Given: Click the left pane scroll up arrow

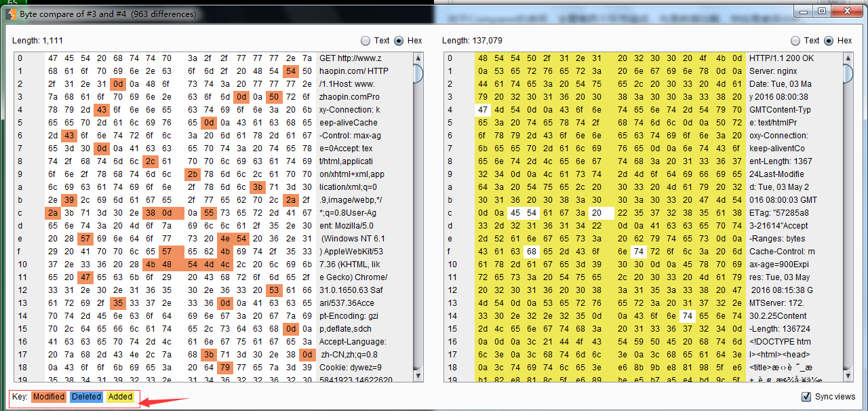Looking at the screenshot, I should 418,58.
